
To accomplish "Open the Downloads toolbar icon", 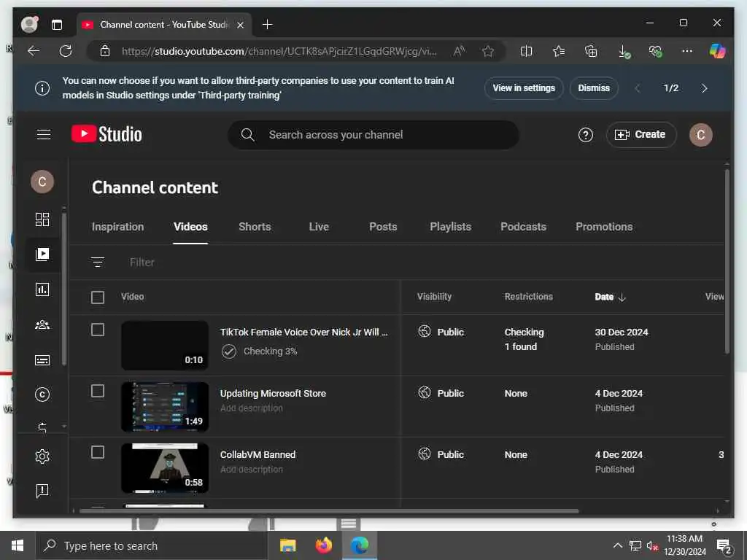I will coord(624,52).
